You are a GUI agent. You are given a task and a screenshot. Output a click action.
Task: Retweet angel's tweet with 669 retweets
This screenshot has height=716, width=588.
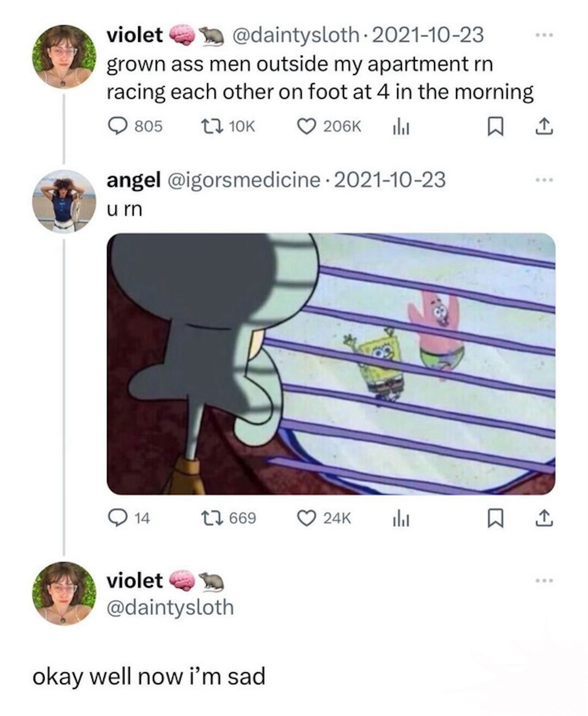click(x=212, y=518)
